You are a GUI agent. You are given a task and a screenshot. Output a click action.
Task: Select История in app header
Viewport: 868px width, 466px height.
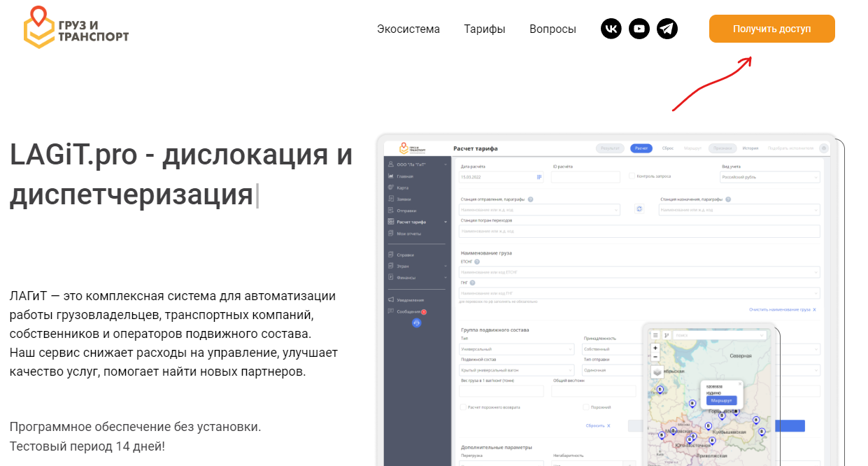750,148
